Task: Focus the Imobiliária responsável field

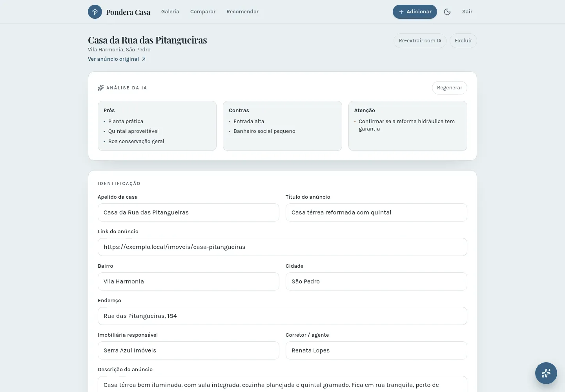Action: 188,350
